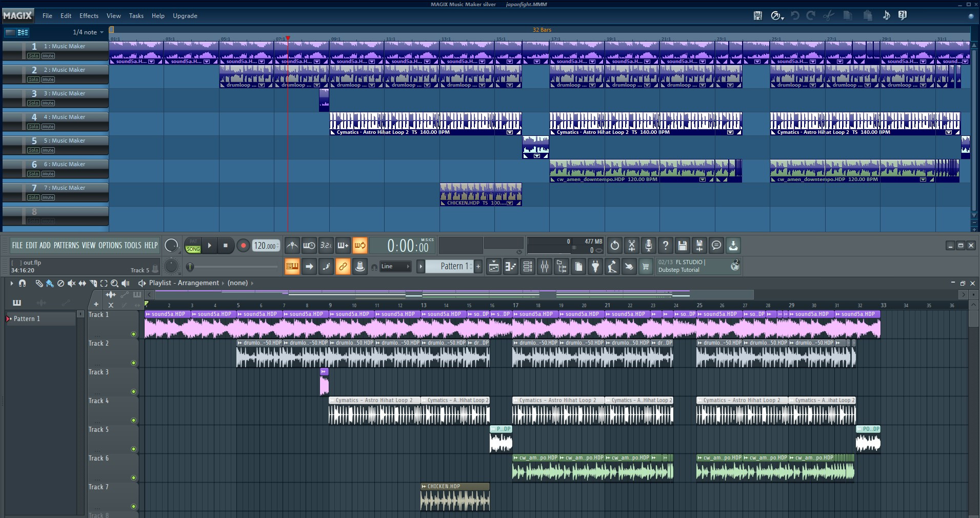The width and height of the screenshot is (980, 518).
Task: Add new pattern with plus button
Action: (478, 266)
